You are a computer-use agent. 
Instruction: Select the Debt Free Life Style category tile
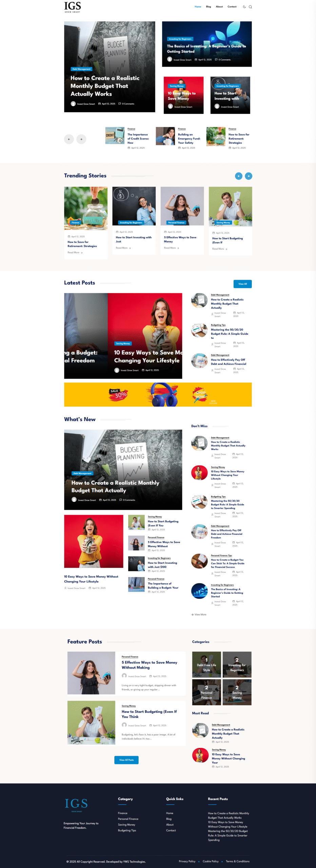tap(206, 665)
